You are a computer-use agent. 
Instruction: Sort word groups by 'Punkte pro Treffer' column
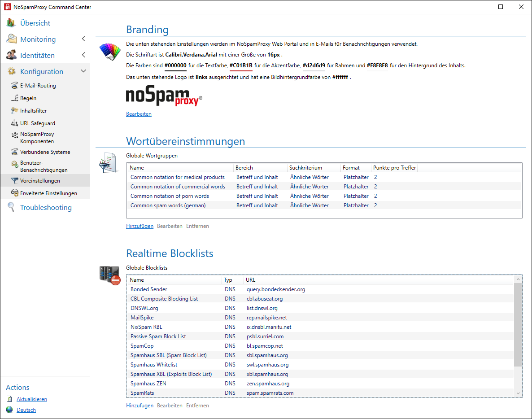click(x=394, y=168)
